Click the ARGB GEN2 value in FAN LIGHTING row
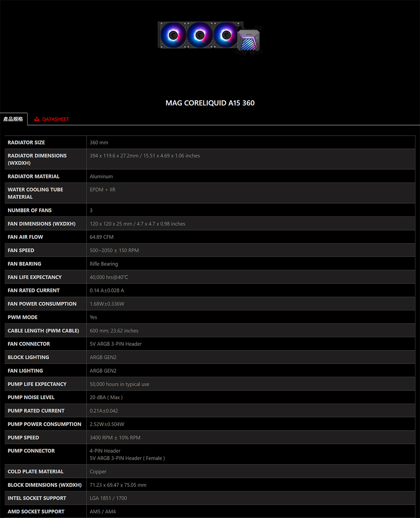Viewport: 420px width, 518px height. (103, 371)
